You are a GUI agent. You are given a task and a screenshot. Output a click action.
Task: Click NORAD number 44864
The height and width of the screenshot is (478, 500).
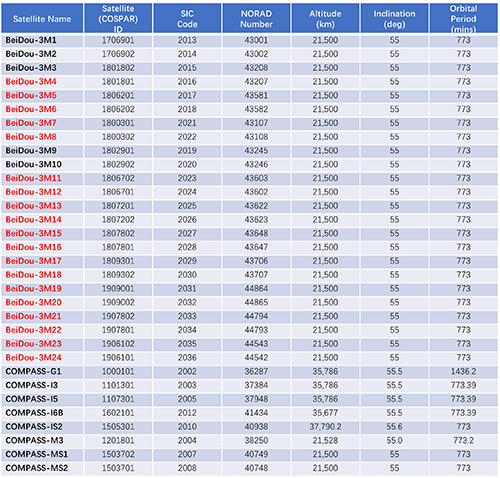coord(256,289)
